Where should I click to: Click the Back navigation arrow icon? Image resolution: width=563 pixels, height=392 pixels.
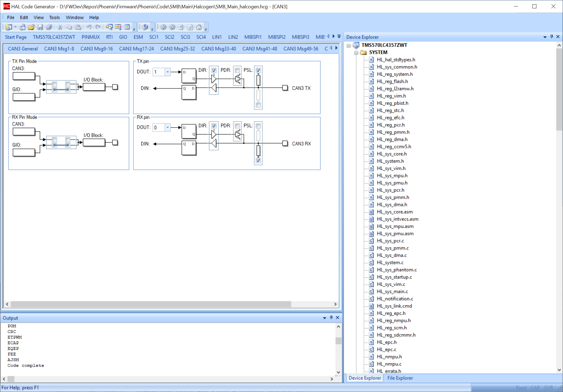163,27
